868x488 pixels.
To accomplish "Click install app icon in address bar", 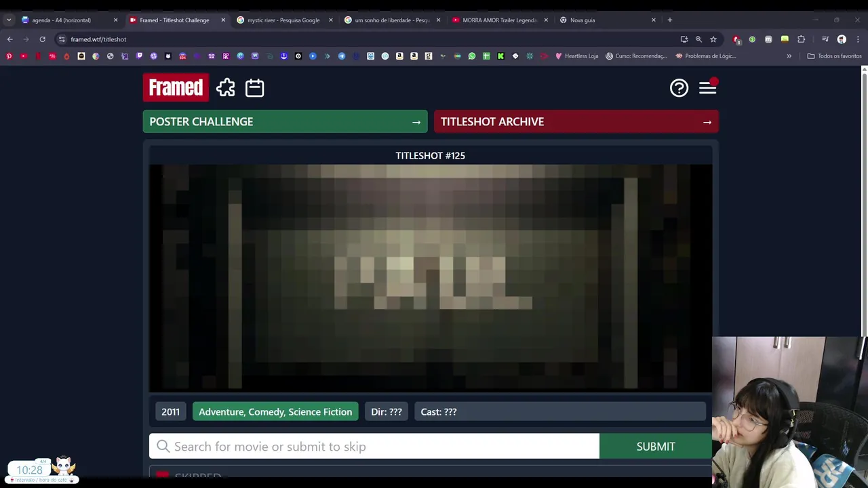I will coord(684,39).
